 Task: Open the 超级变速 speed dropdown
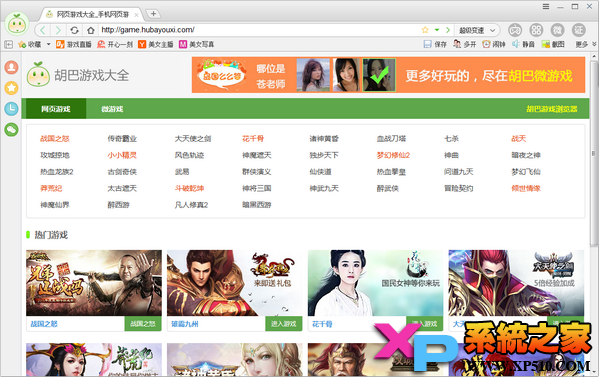[x=478, y=30]
